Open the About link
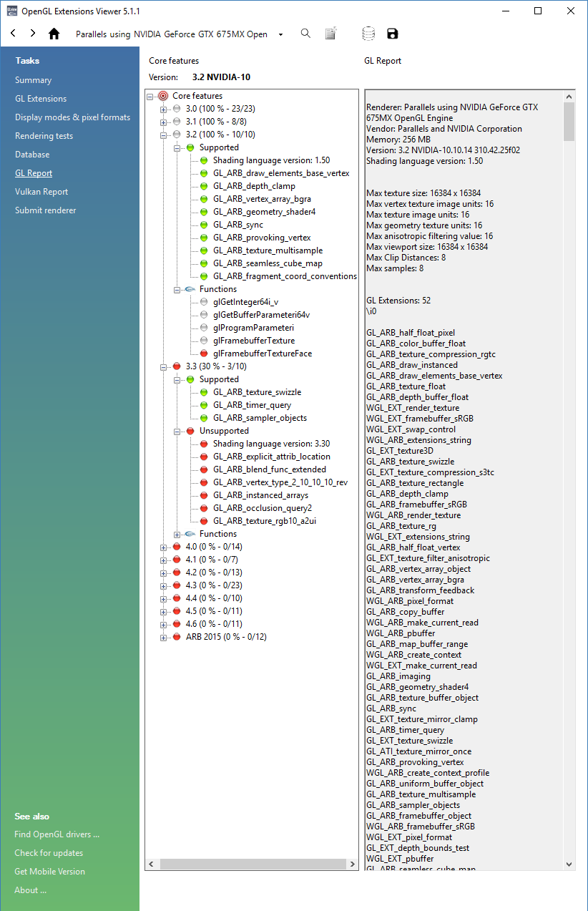The height and width of the screenshot is (911, 588). pos(30,890)
